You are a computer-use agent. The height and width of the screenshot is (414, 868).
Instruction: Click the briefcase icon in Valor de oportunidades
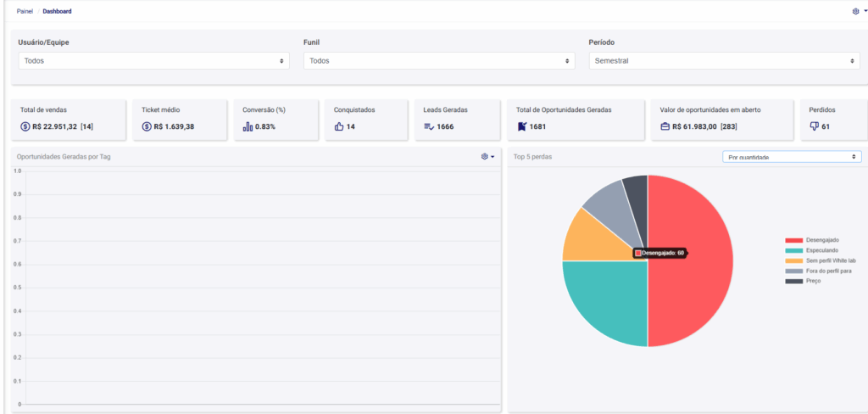[665, 126]
